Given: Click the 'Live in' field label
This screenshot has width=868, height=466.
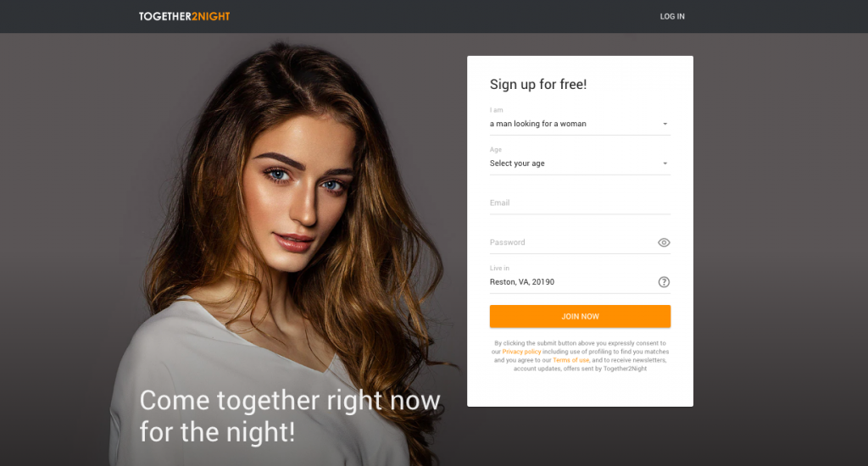Looking at the screenshot, I should coord(499,268).
